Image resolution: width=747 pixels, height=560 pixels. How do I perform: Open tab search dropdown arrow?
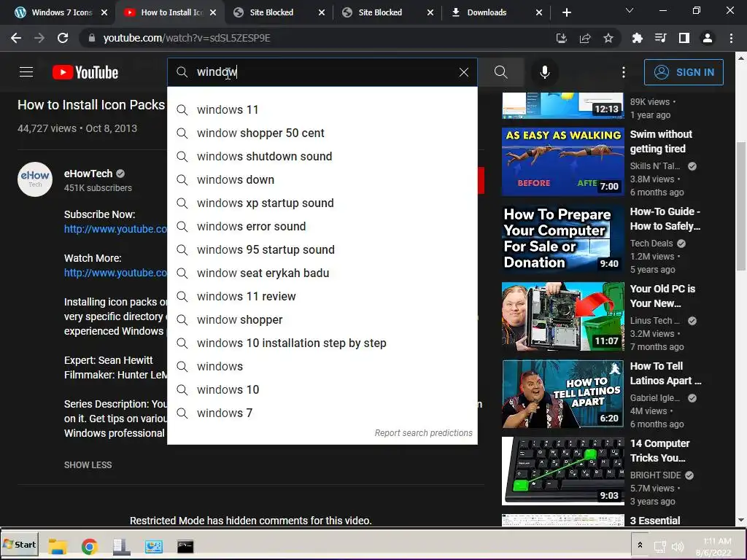pos(630,10)
